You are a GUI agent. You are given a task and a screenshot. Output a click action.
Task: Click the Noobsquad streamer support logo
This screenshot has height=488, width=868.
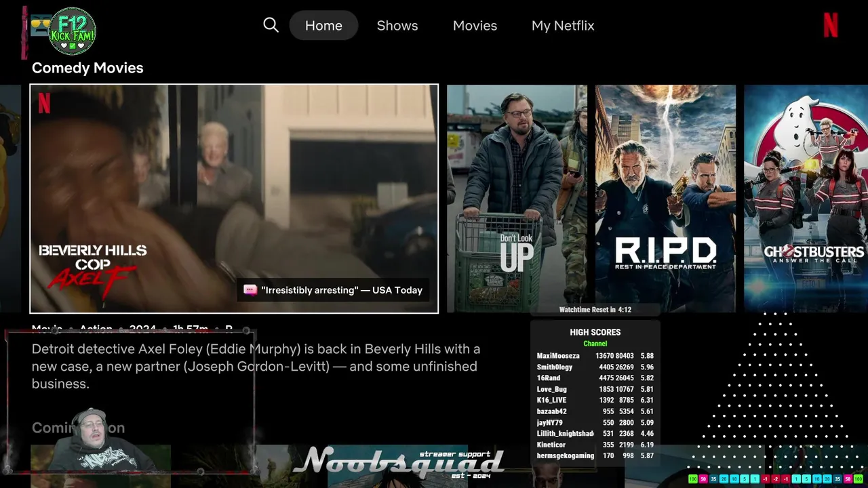[400, 462]
